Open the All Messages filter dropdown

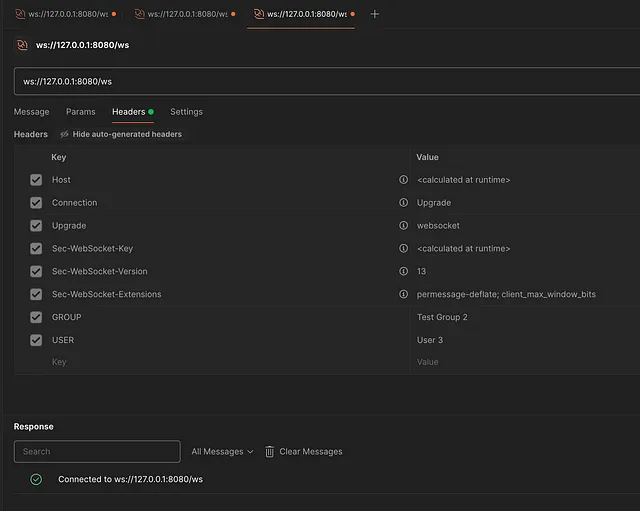pyautogui.click(x=222, y=452)
